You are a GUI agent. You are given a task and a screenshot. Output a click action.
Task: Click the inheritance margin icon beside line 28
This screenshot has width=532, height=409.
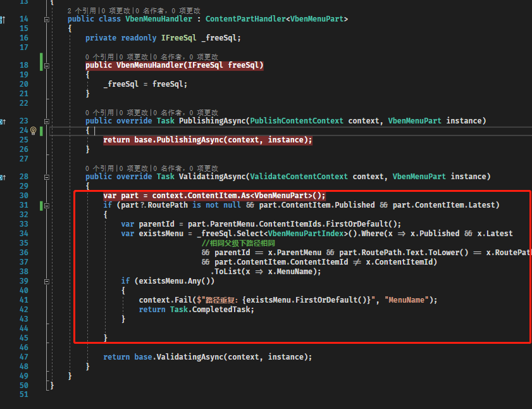tap(3, 177)
